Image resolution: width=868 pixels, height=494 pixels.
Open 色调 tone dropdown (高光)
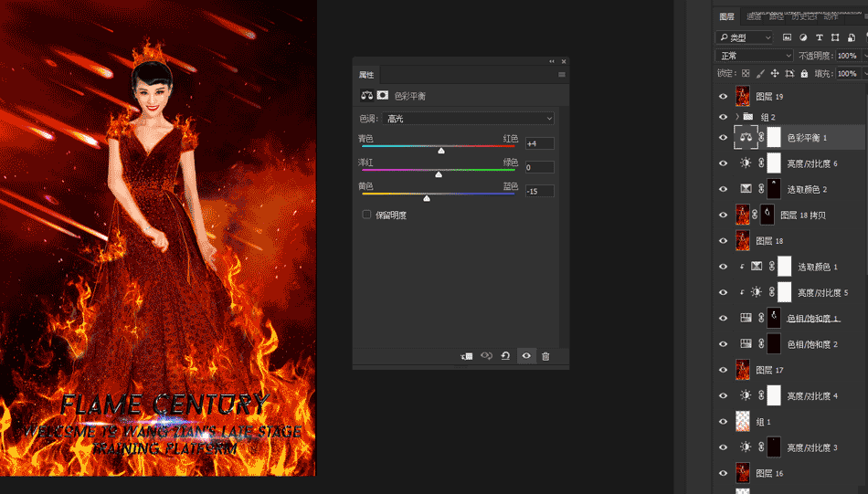[x=468, y=119]
